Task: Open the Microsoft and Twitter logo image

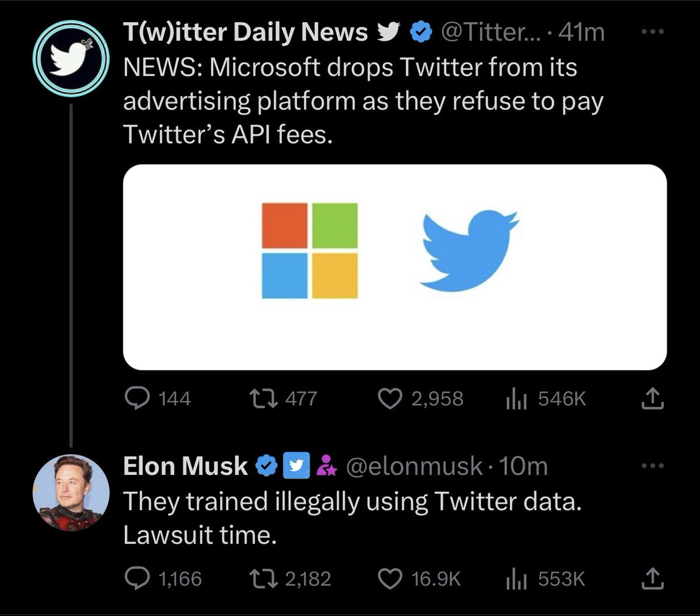Action: (x=394, y=267)
